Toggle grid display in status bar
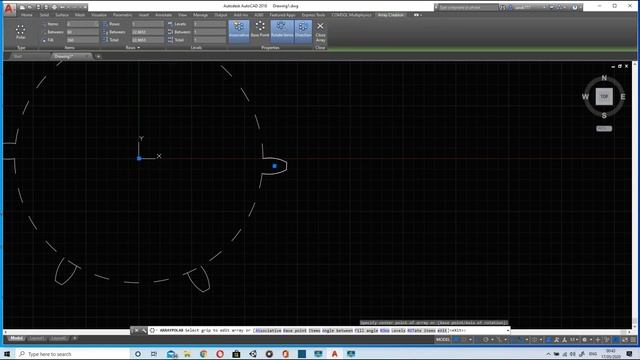 (457, 340)
